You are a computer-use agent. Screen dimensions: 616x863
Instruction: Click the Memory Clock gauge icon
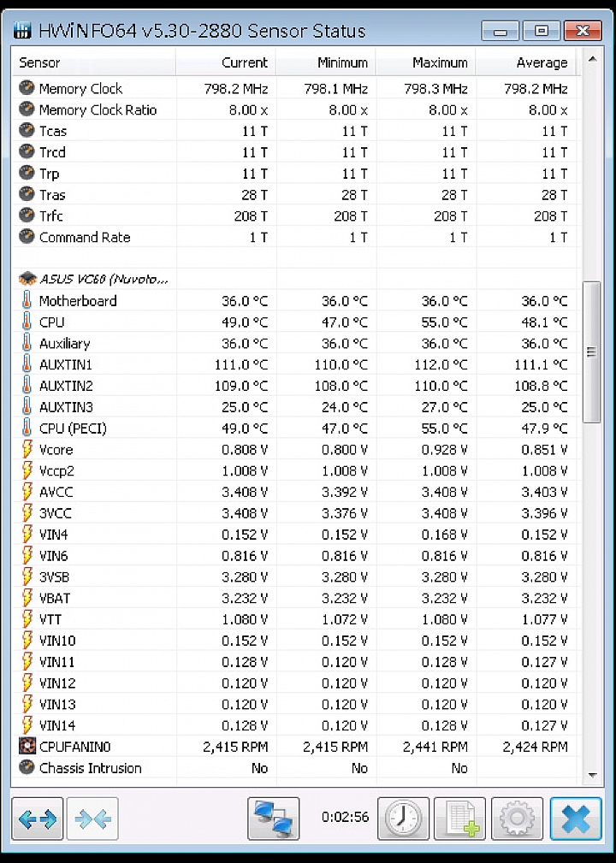[27, 88]
